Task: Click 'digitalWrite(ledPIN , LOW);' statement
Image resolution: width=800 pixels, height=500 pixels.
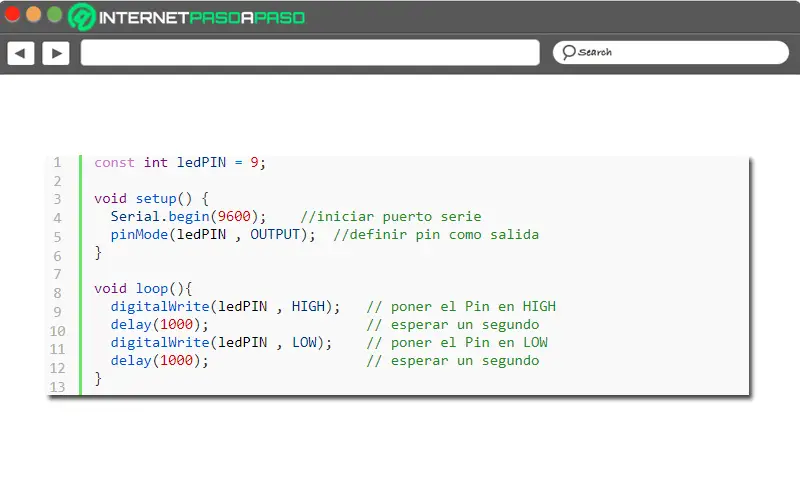Action: point(221,342)
